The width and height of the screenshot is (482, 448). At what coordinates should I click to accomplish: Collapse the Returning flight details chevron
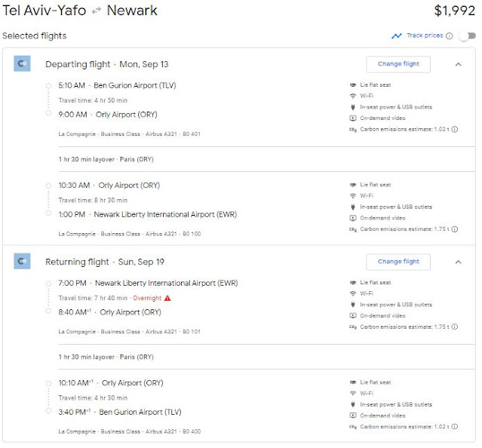click(x=458, y=262)
